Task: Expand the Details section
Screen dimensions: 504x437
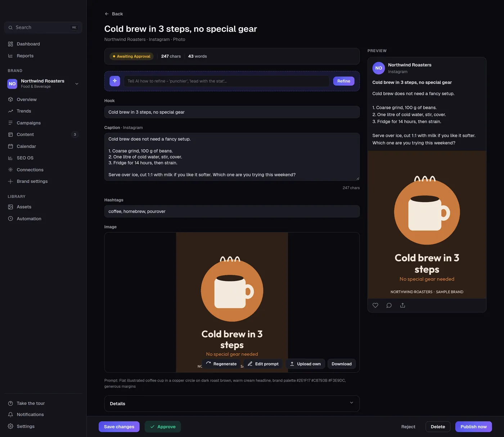Action: click(232, 404)
